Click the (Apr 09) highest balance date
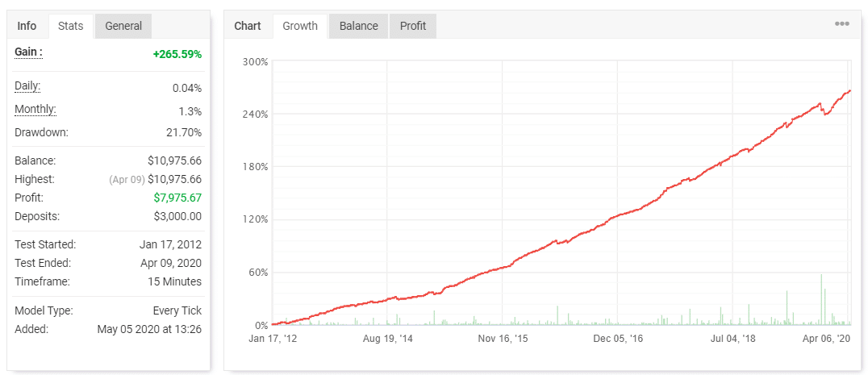 coord(126,180)
